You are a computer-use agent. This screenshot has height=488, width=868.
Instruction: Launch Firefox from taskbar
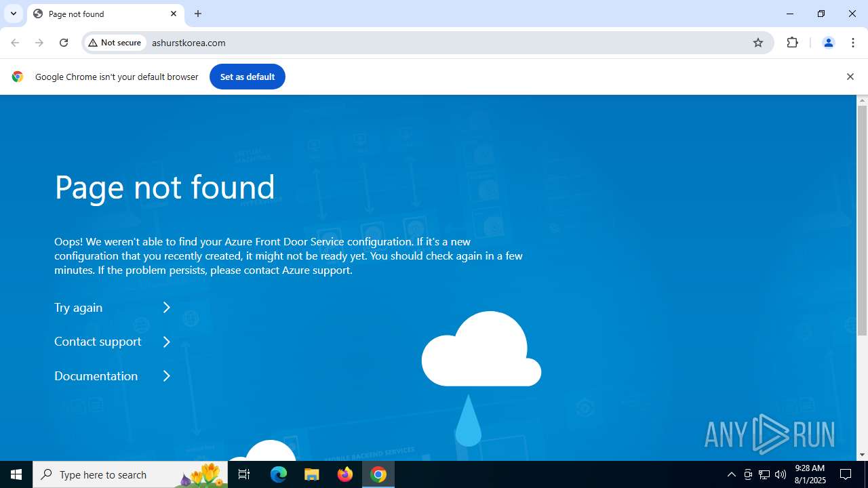pyautogui.click(x=345, y=474)
